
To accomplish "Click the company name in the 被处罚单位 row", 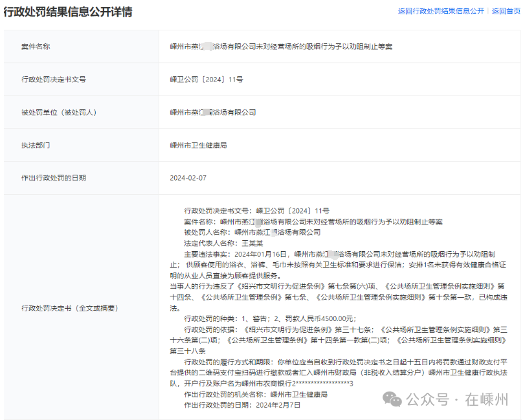I will coord(213,113).
